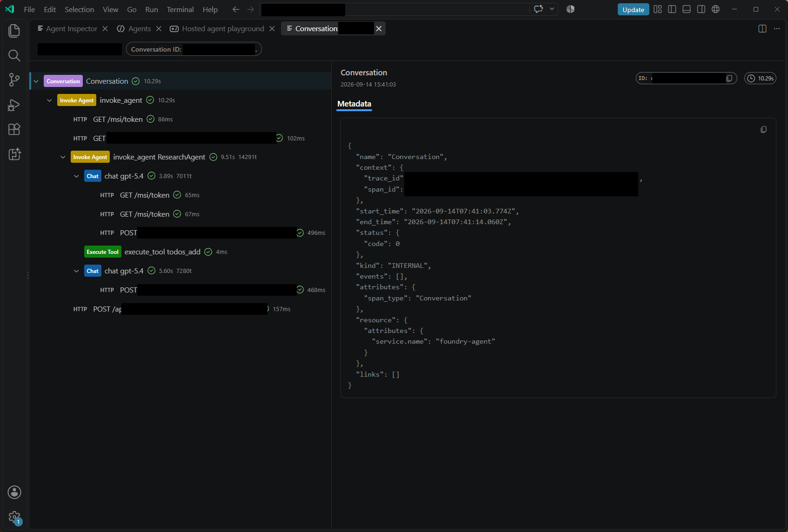
Task: Collapse the chat gpt-5.4 5.60s node
Action: pos(76,271)
